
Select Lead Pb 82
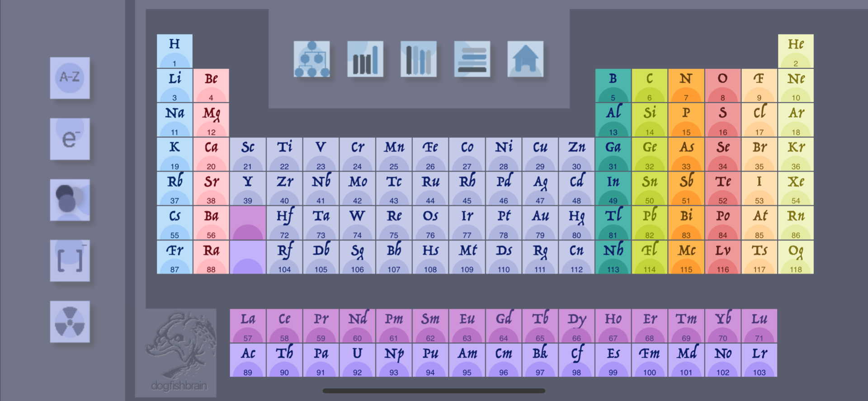point(650,223)
